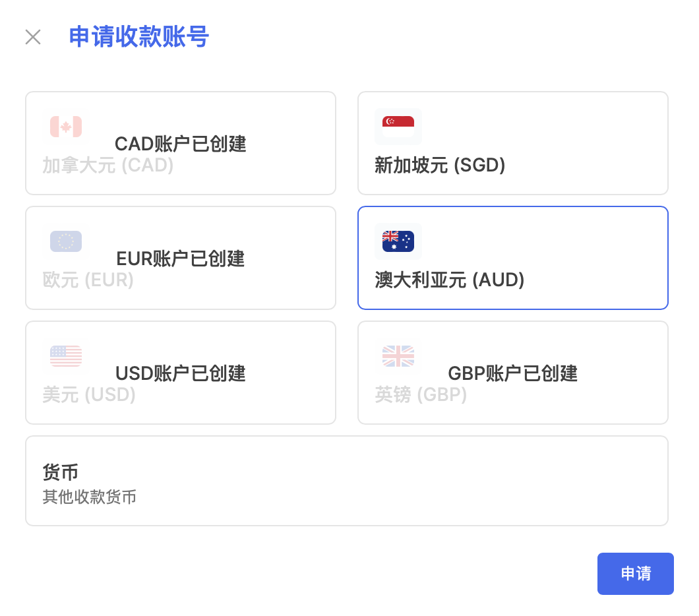
Task: Click the USD账户已创建 notice text
Action: 181,373
